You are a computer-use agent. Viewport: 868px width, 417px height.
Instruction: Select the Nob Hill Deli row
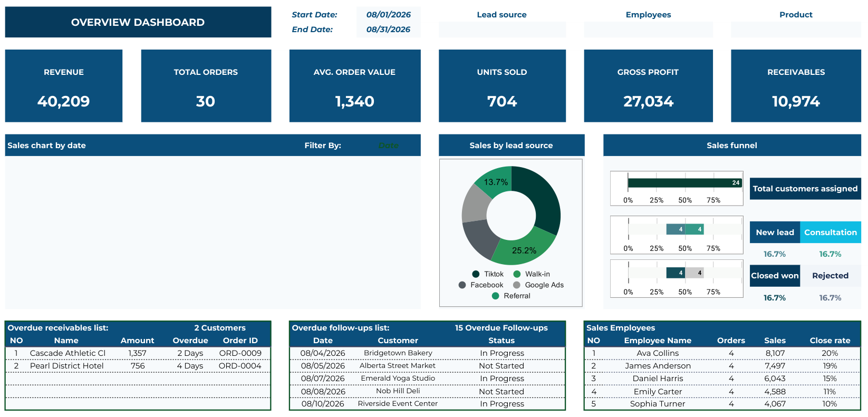coord(427,391)
